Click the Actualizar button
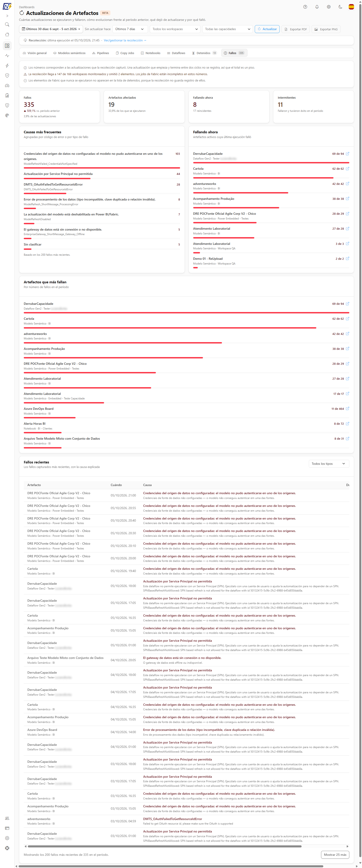362x868 pixels. click(267, 29)
